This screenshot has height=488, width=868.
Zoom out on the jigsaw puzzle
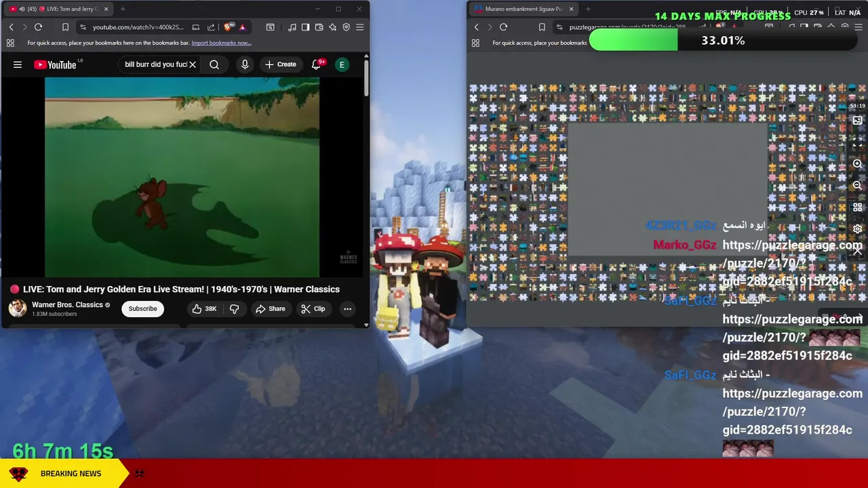click(x=857, y=185)
